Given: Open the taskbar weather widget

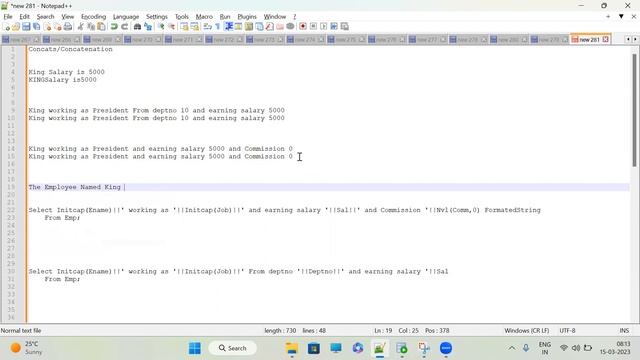Looking at the screenshot, I should (x=27, y=348).
